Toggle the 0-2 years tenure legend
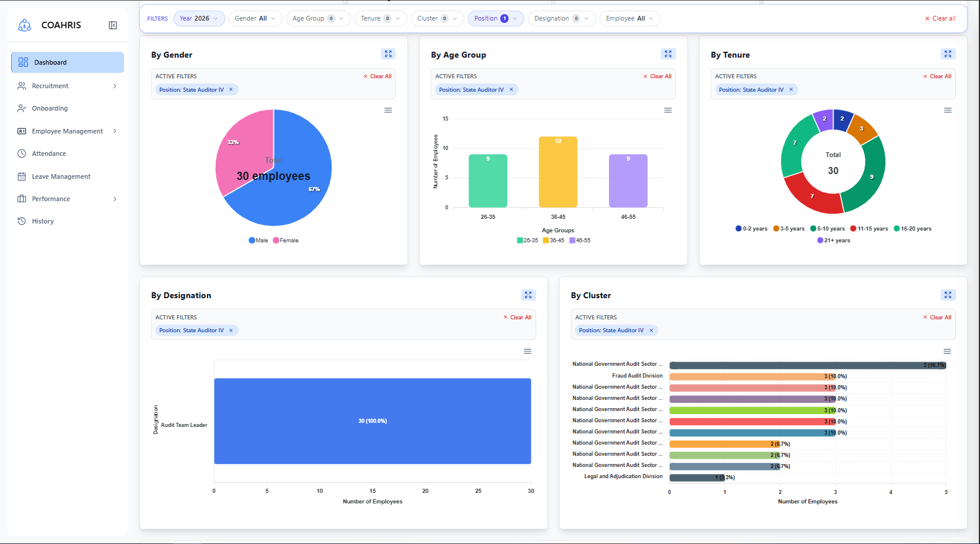 pos(751,229)
